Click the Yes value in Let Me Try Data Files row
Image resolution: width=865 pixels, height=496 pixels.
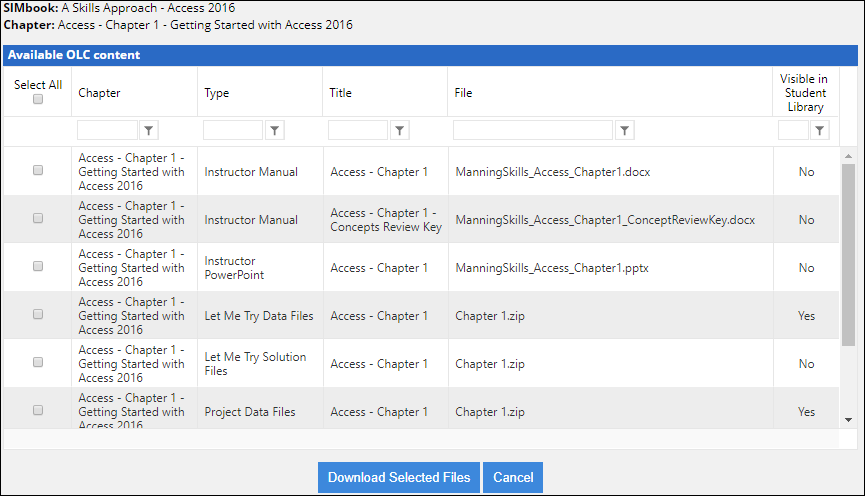(x=806, y=316)
